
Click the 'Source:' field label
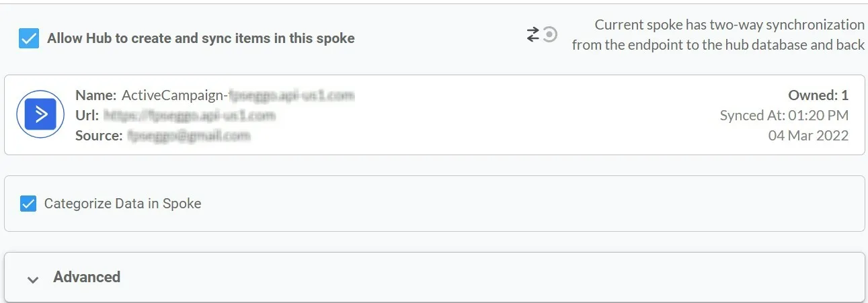click(x=99, y=136)
